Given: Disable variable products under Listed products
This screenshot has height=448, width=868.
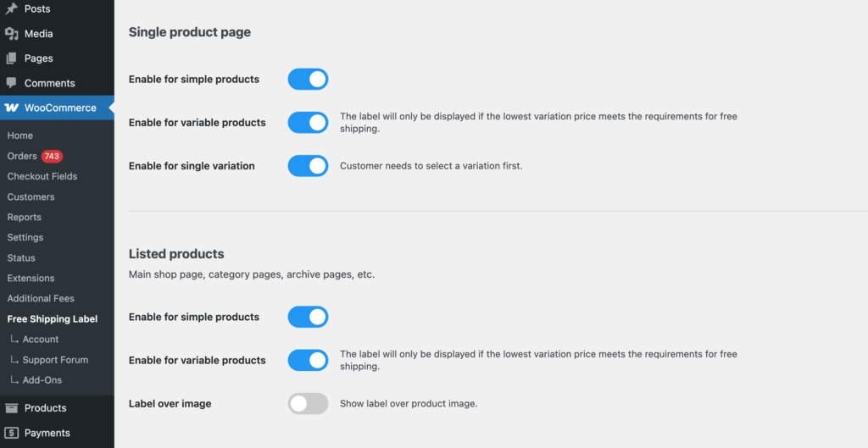Looking at the screenshot, I should pyautogui.click(x=308, y=360).
